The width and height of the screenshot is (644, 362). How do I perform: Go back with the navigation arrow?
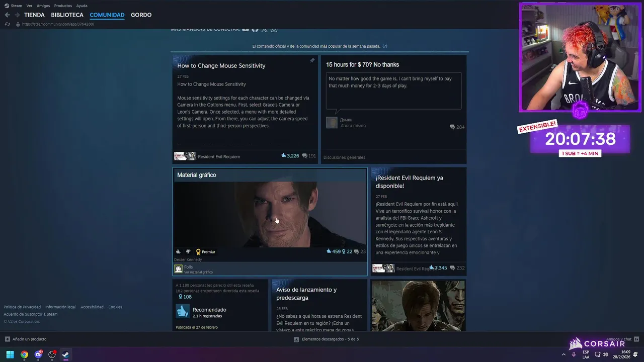(7, 15)
